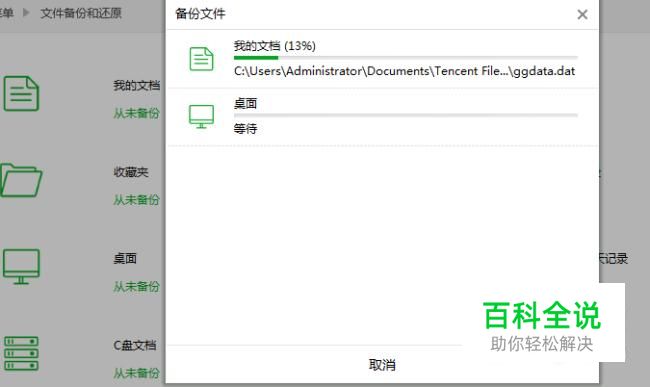
Task: Click the breadcrumb arrow before 文件备份和还原
Action: click(26, 13)
